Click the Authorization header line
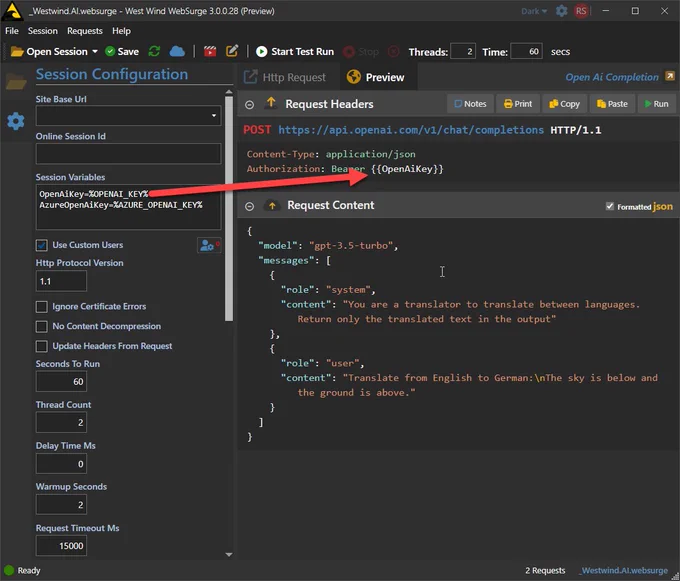Viewport: 680px width, 581px height. [345, 169]
